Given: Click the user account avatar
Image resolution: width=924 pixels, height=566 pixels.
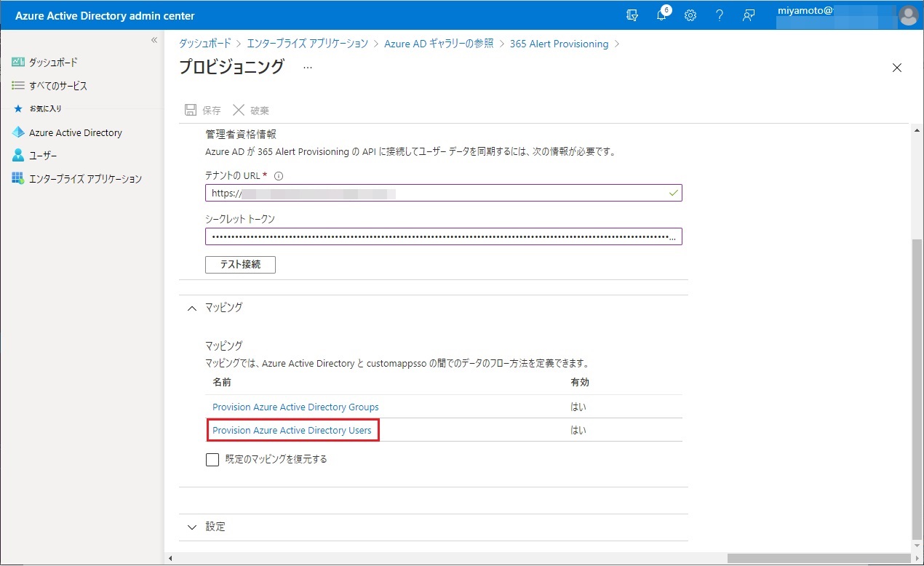Looking at the screenshot, I should tap(907, 15).
